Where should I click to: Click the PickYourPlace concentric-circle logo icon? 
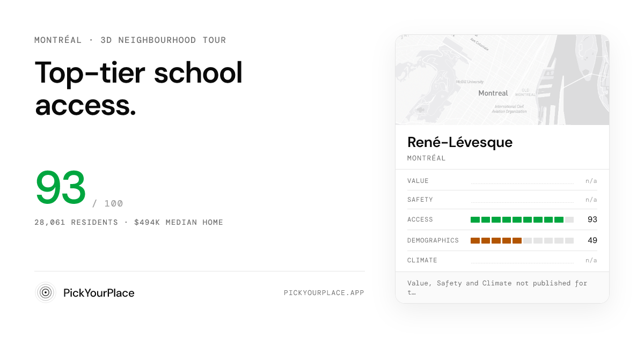click(46, 292)
